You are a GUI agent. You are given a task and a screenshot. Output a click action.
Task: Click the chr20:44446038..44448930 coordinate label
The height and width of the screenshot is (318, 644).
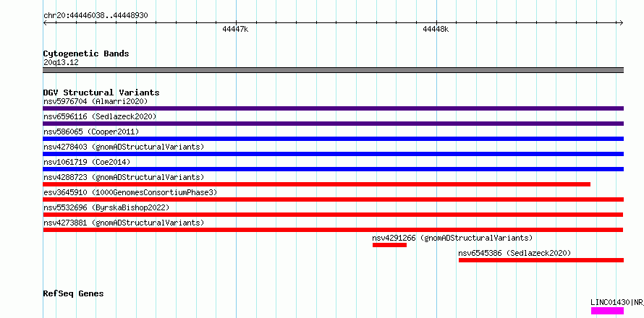pyautogui.click(x=96, y=16)
